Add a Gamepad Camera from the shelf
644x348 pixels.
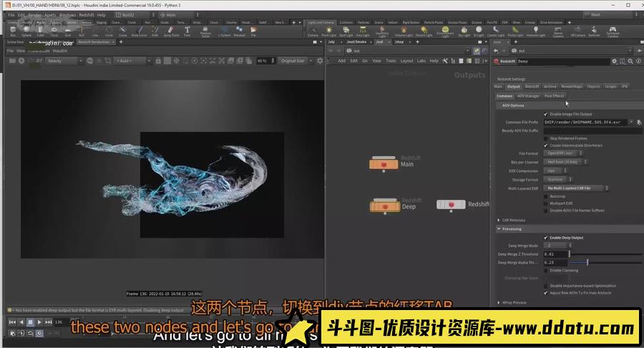click(x=613, y=32)
